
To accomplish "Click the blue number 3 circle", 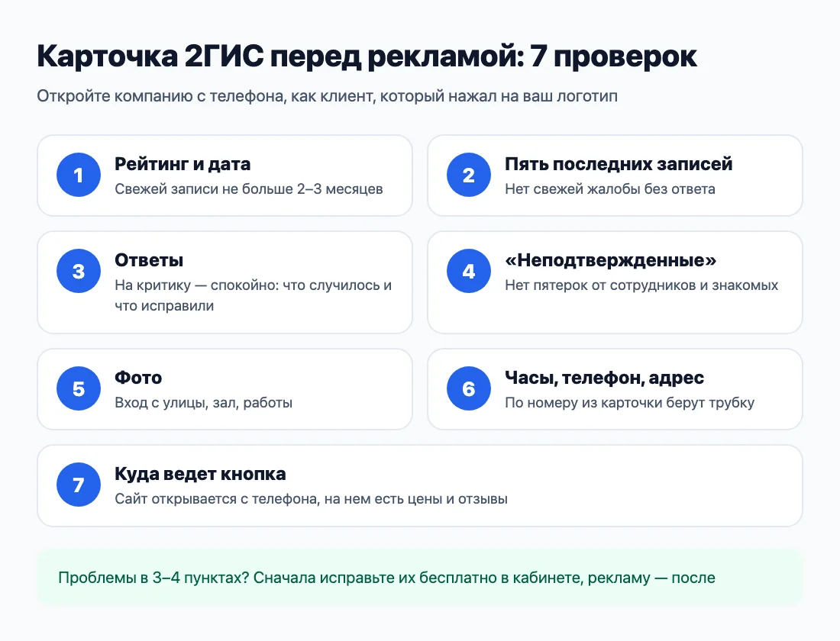I will coord(78,271).
